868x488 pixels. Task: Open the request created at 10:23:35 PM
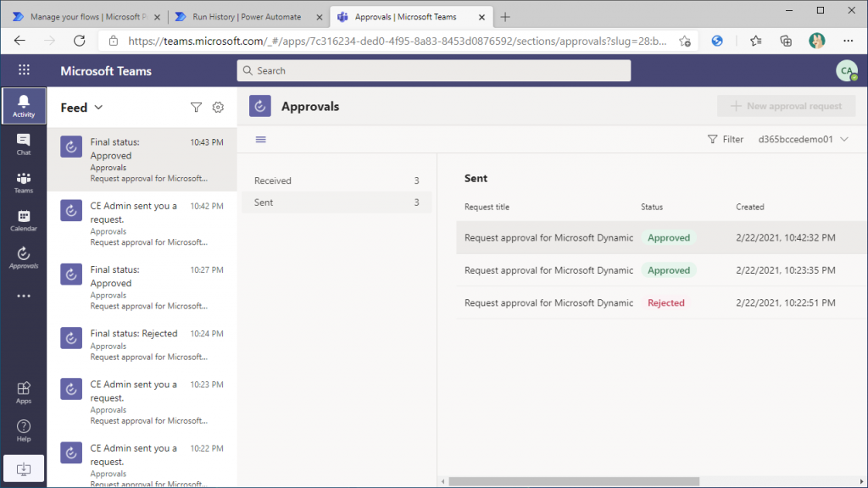point(661,270)
